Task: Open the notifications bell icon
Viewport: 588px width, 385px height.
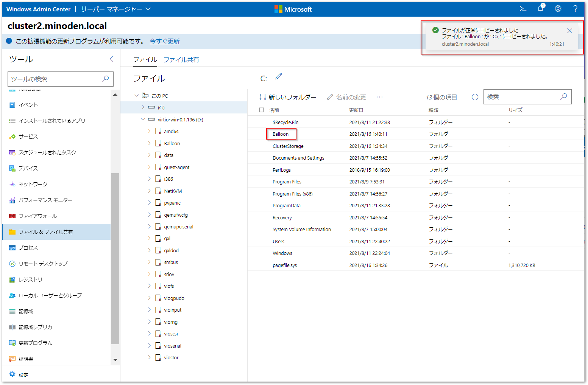Action: 541,8
